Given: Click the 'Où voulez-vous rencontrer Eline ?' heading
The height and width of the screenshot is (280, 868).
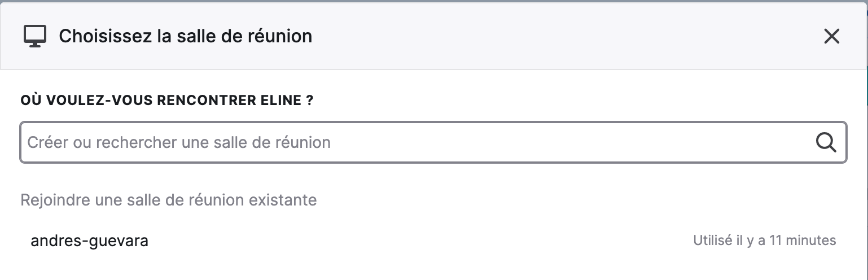Looking at the screenshot, I should [167, 101].
